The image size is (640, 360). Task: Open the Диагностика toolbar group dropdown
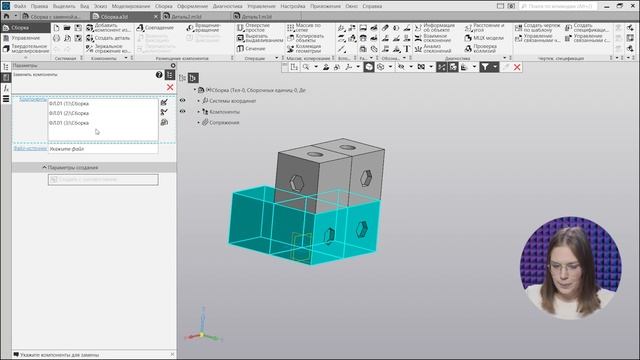504,58
